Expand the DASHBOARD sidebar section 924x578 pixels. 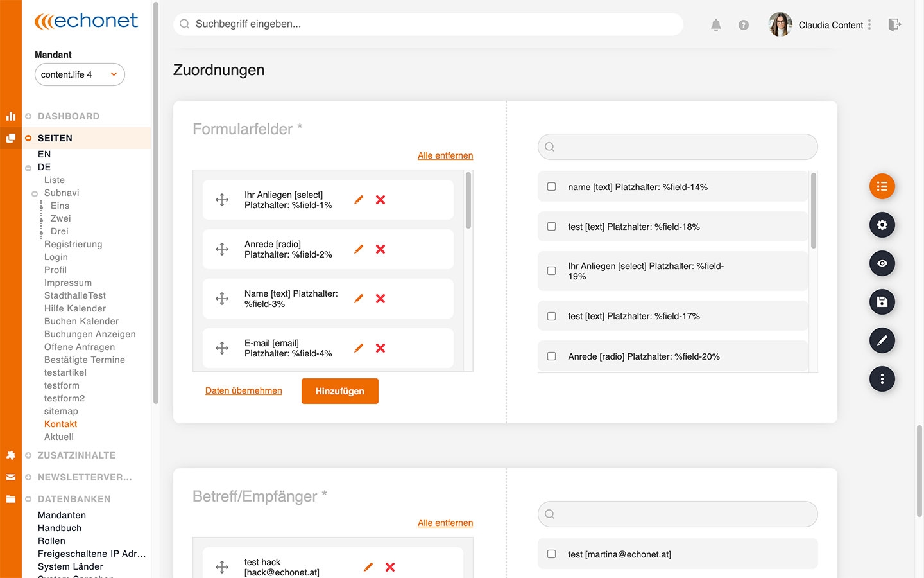[x=28, y=116]
